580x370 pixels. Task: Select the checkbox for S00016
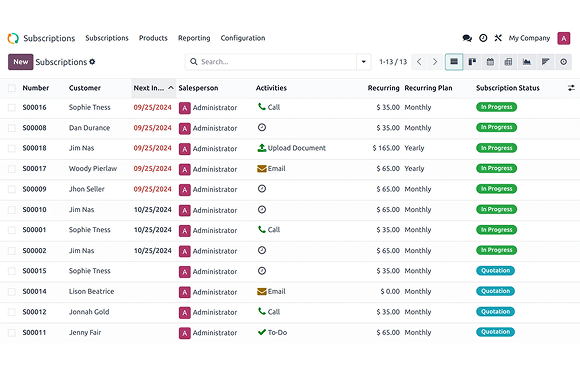pos(12,108)
